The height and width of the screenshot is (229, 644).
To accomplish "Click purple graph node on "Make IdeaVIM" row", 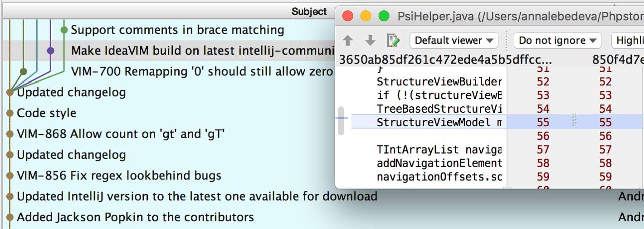I will tap(50, 50).
